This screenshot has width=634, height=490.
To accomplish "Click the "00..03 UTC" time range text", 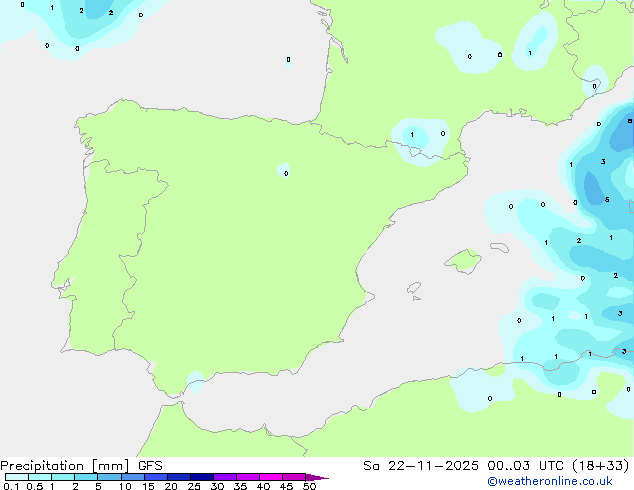I will (525, 466).
